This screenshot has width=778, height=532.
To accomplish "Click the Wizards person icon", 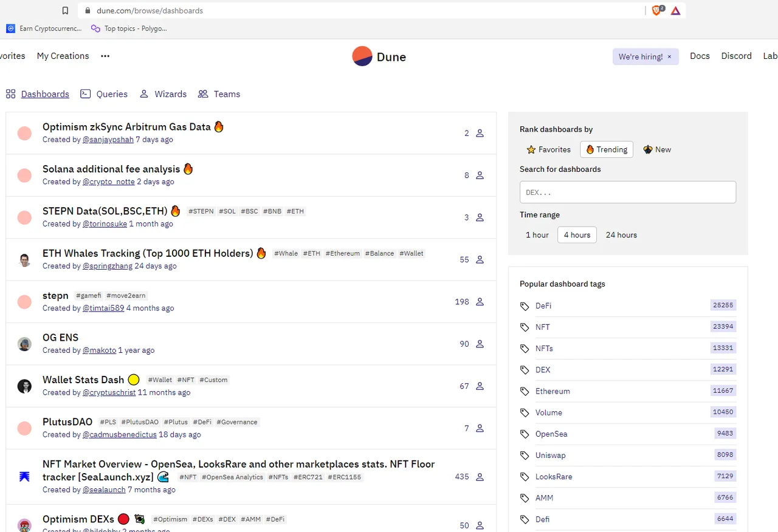I will tap(144, 94).
